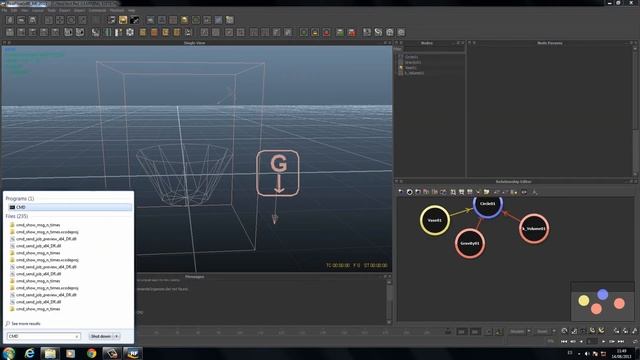Click the first icon in Relationship Editor toolbar
The width and height of the screenshot is (640, 360).
pyautogui.click(x=401, y=192)
